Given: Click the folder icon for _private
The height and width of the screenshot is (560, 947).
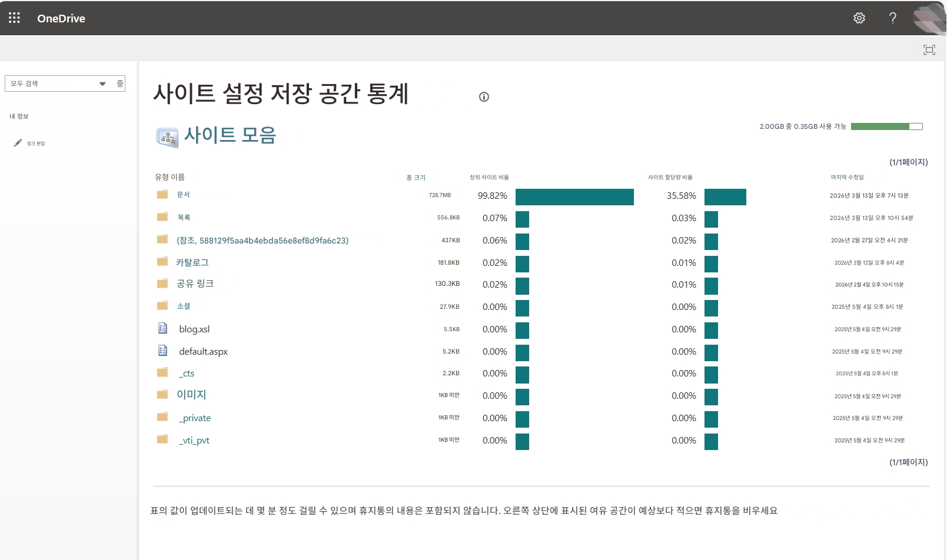Looking at the screenshot, I should (162, 417).
